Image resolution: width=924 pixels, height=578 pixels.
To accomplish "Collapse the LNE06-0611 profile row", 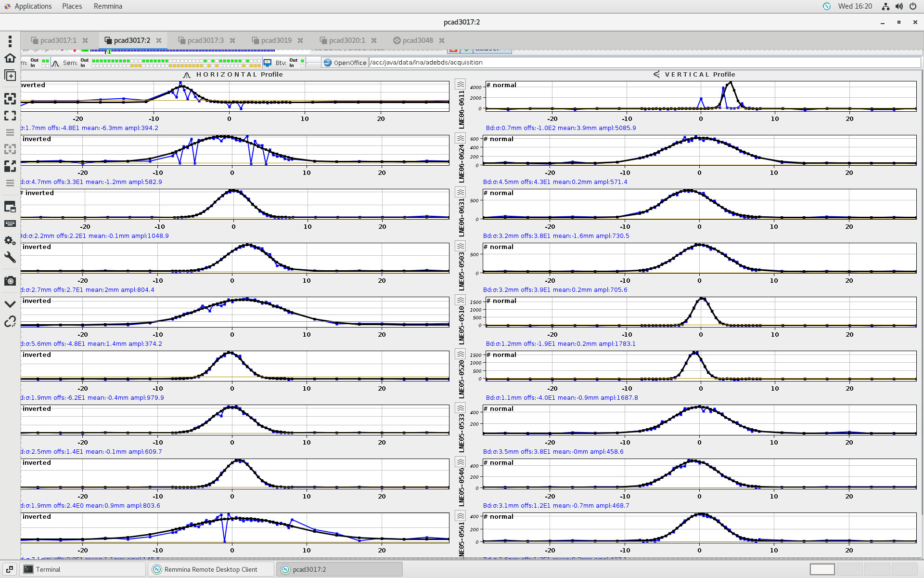I will coord(461,85).
